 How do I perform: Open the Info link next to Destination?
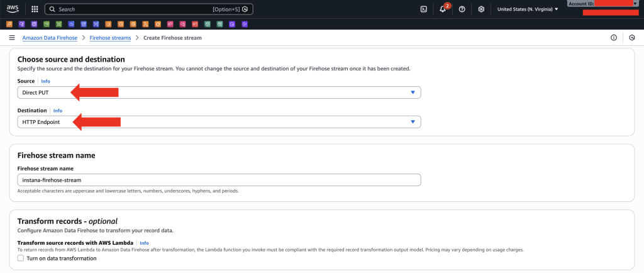(x=58, y=111)
